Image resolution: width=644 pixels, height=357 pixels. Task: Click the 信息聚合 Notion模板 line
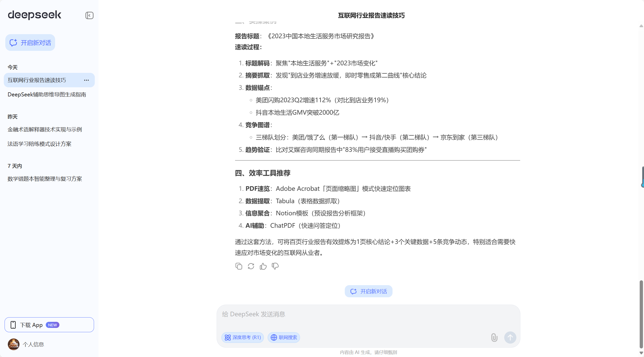pos(306,214)
